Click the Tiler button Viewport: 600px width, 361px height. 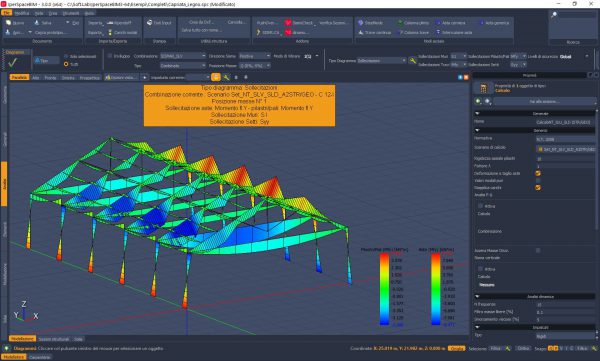tap(46, 60)
